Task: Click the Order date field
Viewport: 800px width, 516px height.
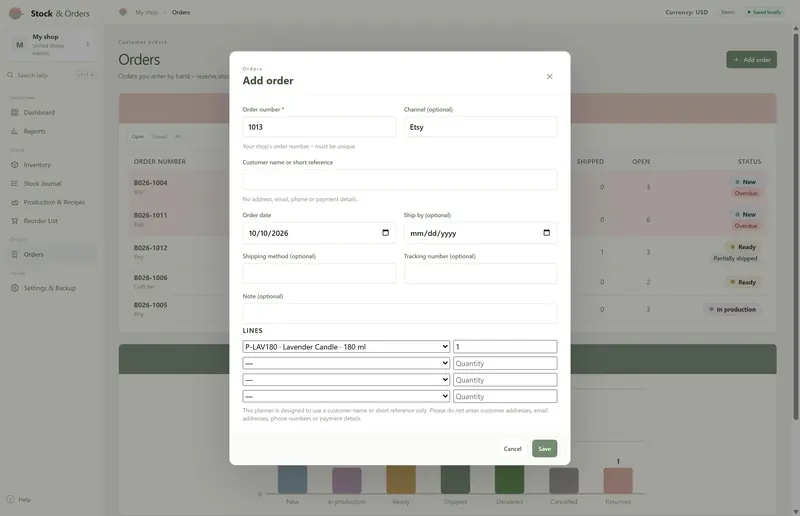Action: [x=319, y=233]
